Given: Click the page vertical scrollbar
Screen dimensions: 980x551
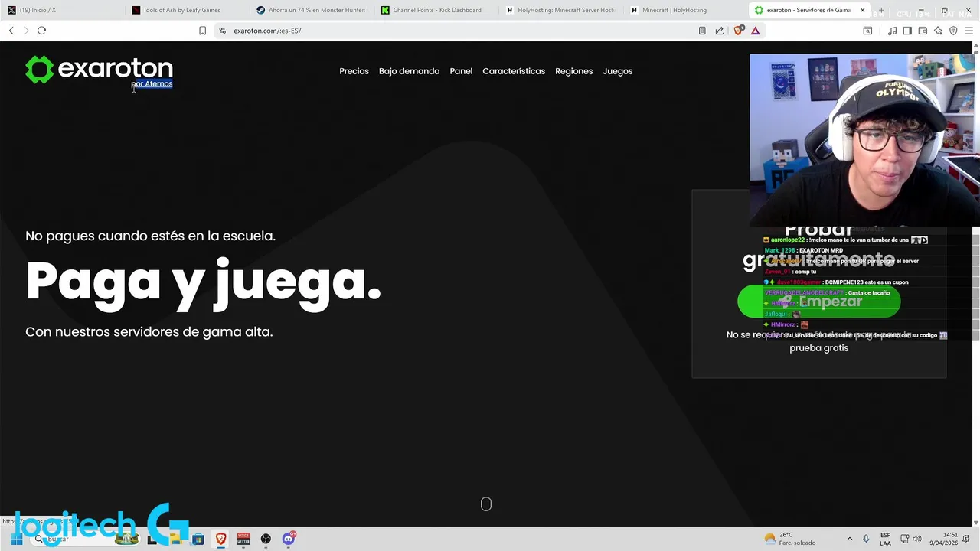Looking at the screenshot, I should (976, 283).
